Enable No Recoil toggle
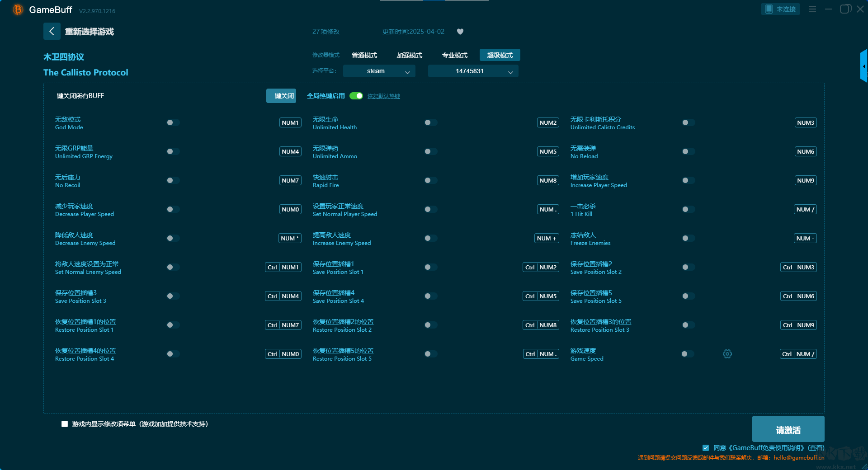The image size is (868, 470). (173, 180)
